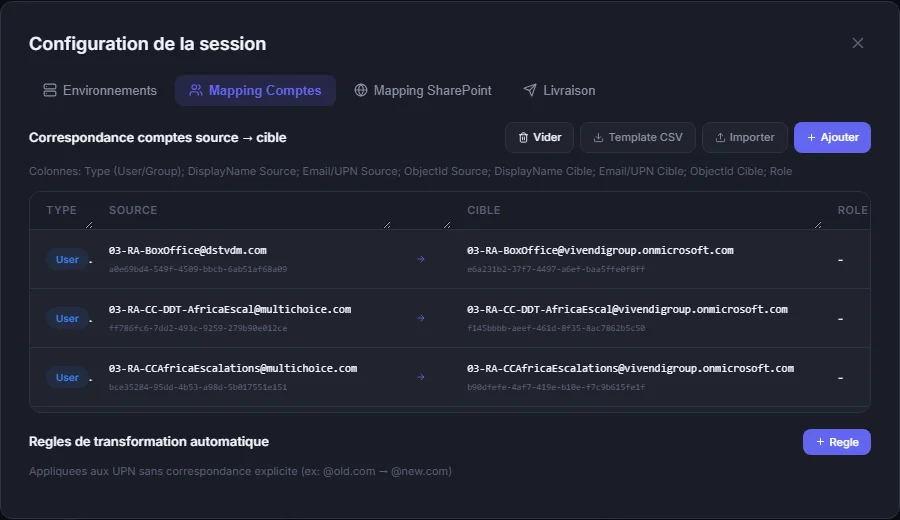This screenshot has width=900, height=520.
Task: Click arrow icon in BoxOffice row
Action: [x=421, y=259]
